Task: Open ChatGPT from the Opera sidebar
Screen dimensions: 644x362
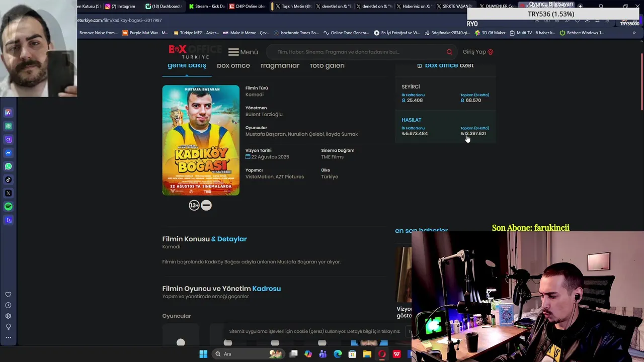Action: 8,126
